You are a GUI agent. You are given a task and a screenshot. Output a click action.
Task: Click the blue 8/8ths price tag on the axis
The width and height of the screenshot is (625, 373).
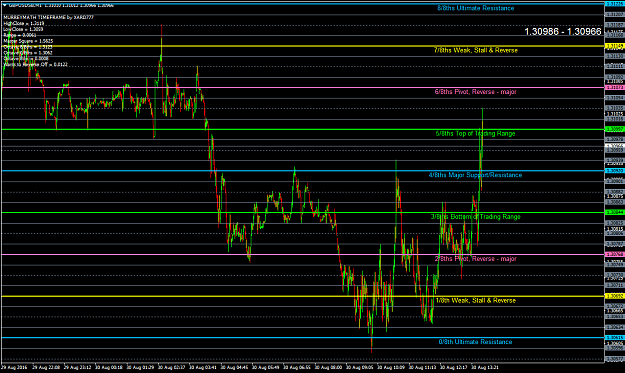[x=615, y=4]
